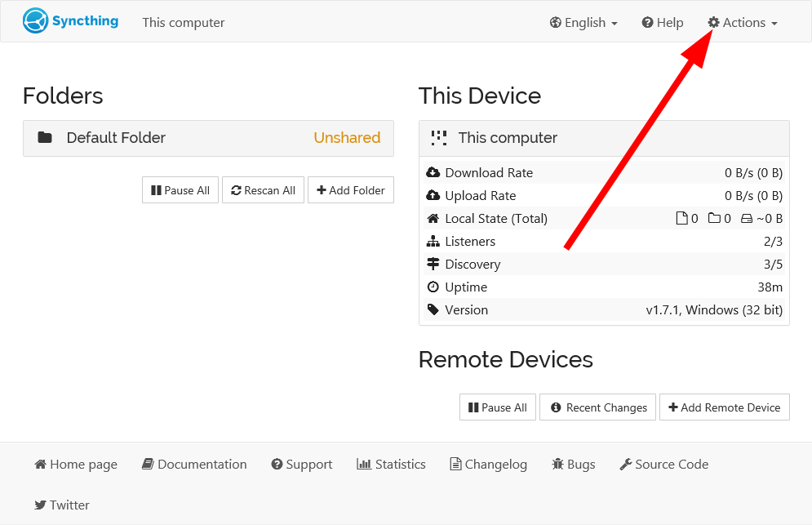The width and height of the screenshot is (812, 525).
Task: Click the Listeners network icon
Action: point(433,242)
